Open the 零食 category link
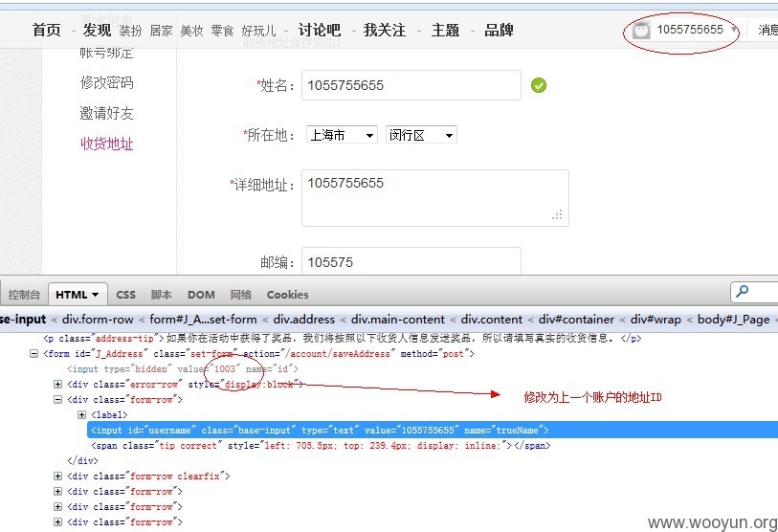778x532 pixels. pyautogui.click(x=222, y=31)
